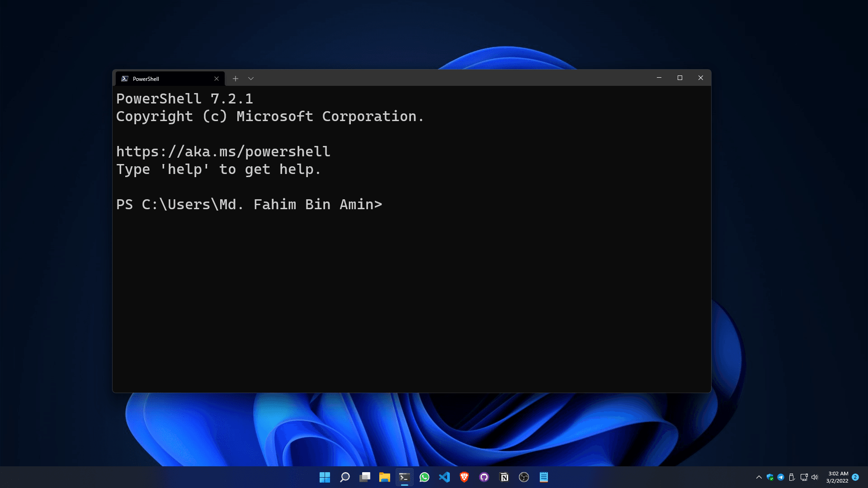Click the https://aka.ms/powershell URL text
The image size is (868, 488).
223,152
